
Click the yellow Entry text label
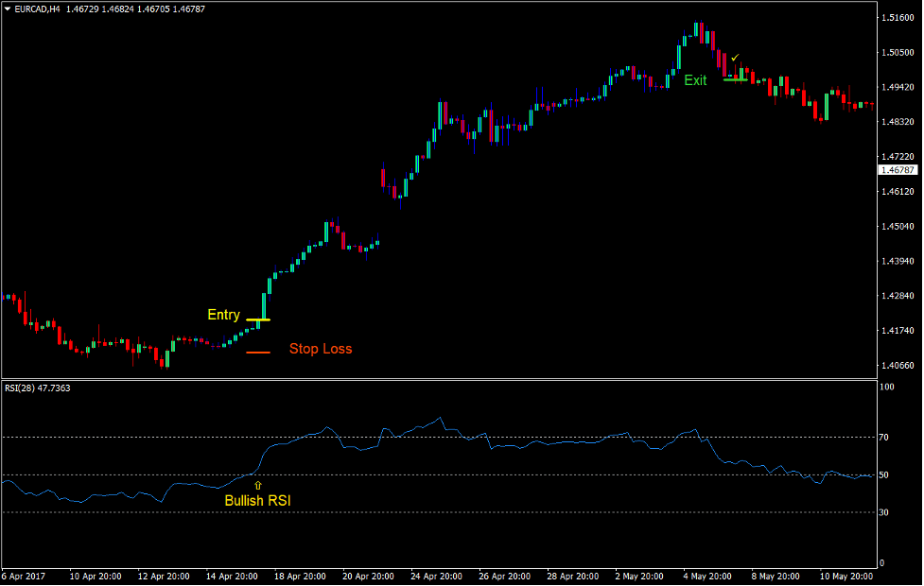pyautogui.click(x=223, y=315)
